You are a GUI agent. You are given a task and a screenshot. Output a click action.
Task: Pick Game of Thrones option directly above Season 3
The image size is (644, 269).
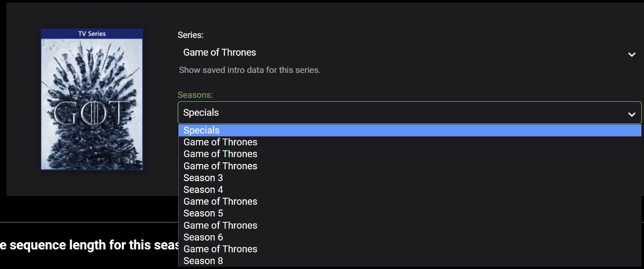point(220,166)
